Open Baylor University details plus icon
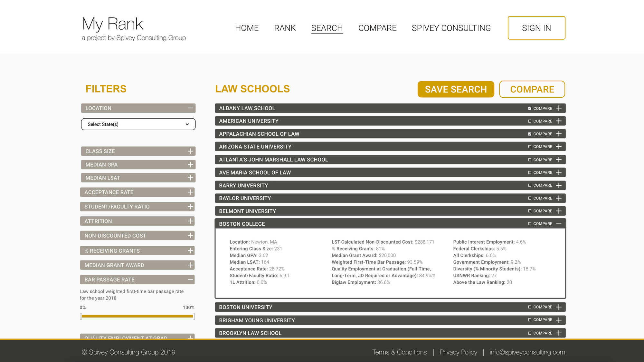Viewport: 644px width, 362px height. (559, 198)
